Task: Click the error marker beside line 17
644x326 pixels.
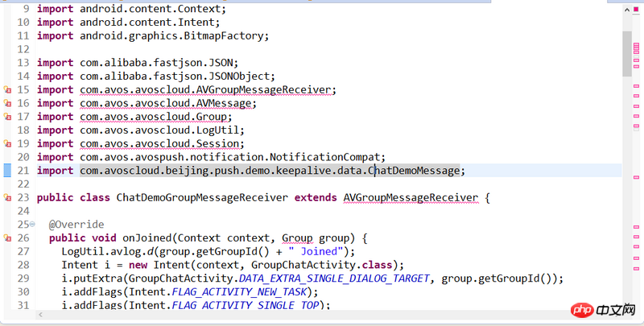Action: pyautogui.click(x=7, y=117)
